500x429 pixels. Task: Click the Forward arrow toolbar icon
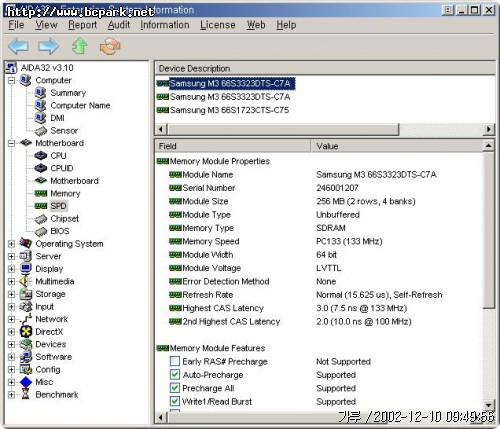tap(49, 46)
